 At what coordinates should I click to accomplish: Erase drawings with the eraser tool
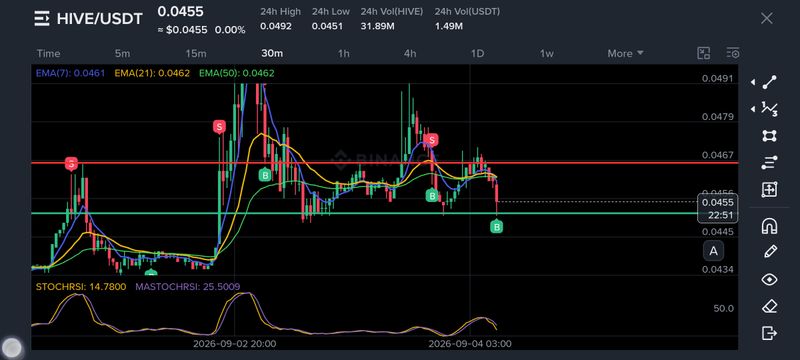pyautogui.click(x=769, y=306)
